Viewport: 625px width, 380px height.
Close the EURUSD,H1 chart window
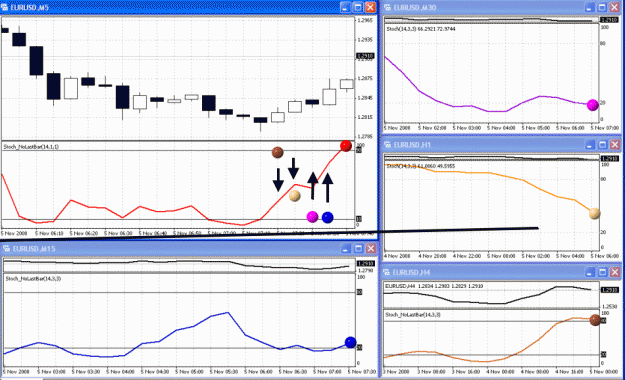tap(615, 144)
